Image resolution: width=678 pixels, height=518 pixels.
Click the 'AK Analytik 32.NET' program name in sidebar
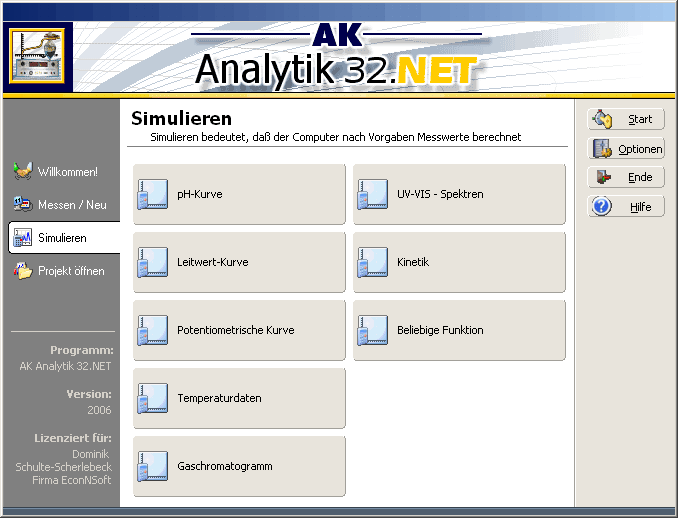65,366
